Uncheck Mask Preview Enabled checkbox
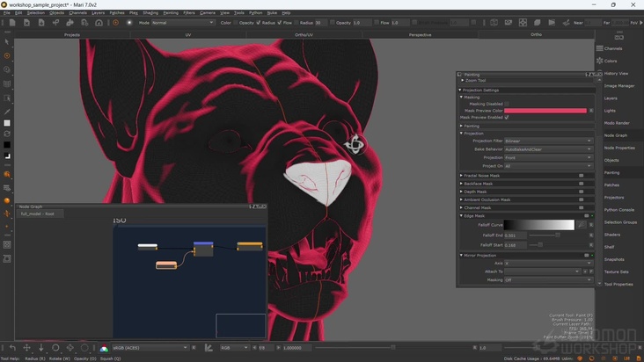 pyautogui.click(x=507, y=117)
